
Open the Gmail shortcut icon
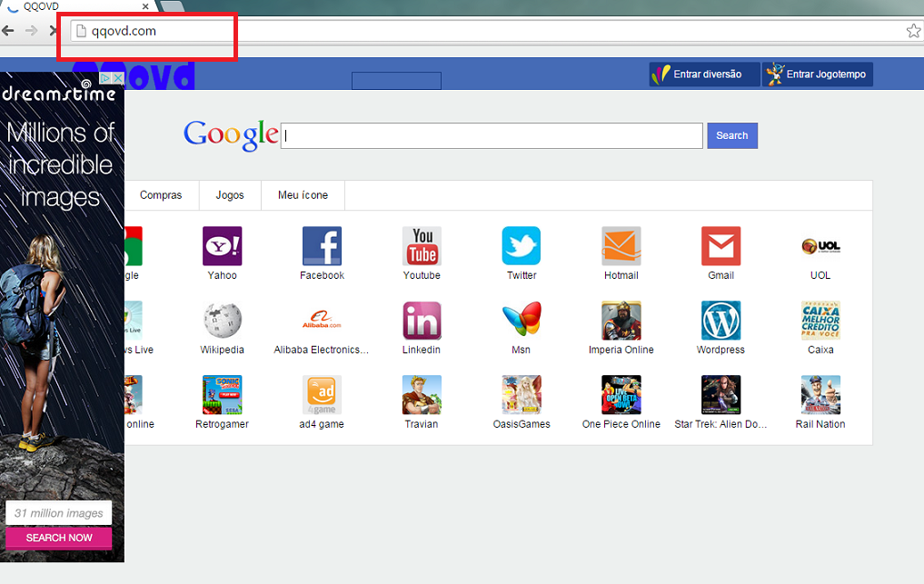(720, 246)
